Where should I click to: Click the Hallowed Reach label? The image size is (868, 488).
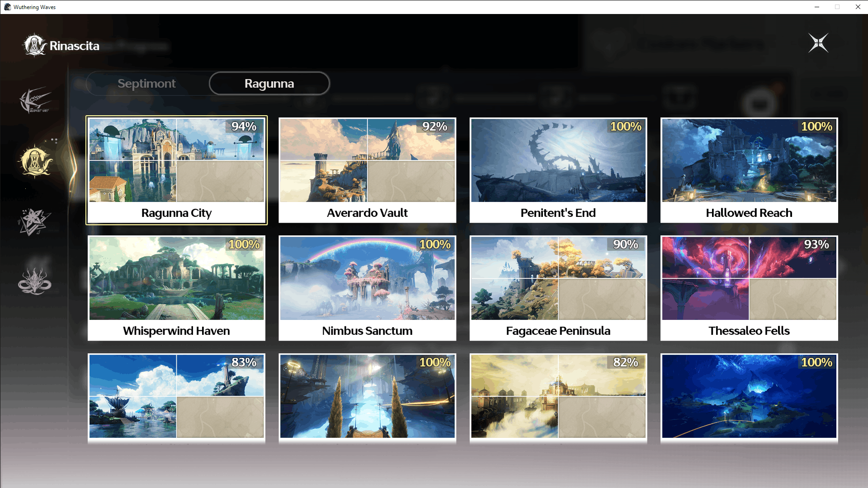point(749,213)
